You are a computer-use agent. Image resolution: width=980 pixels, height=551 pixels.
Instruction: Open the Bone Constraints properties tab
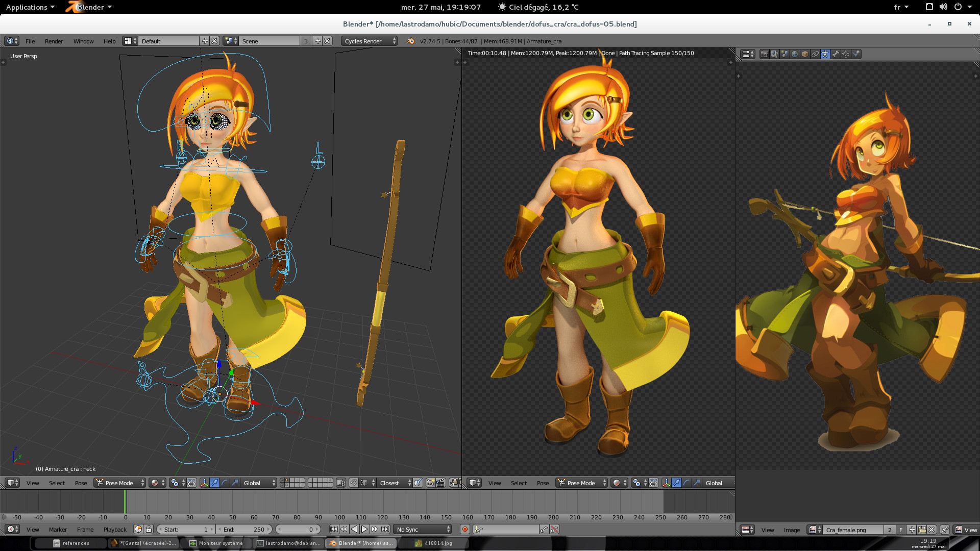846,54
